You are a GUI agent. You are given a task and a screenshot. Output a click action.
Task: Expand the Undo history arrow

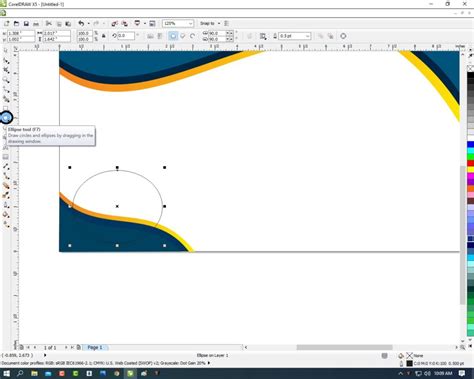pyautogui.click(x=89, y=23)
